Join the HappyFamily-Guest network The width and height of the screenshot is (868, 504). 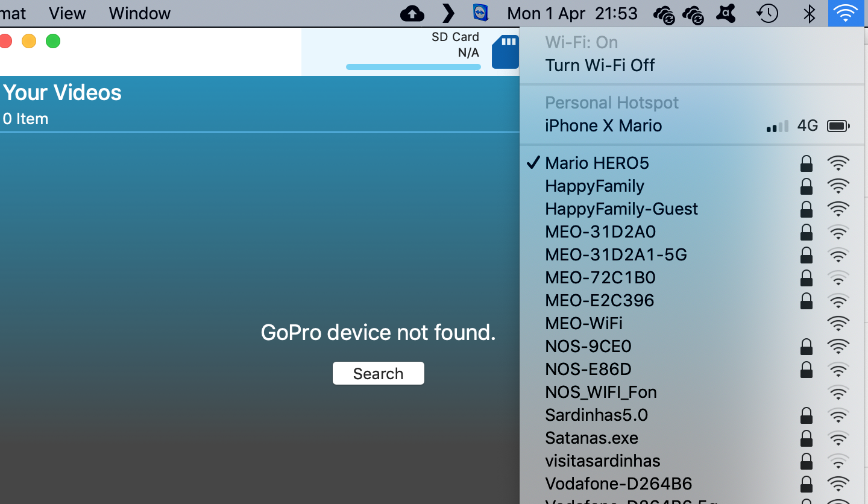coord(692,209)
